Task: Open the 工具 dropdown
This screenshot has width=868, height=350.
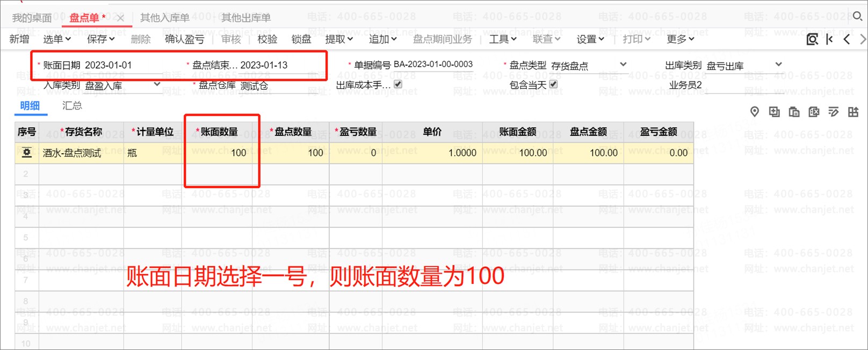Action: (503, 39)
